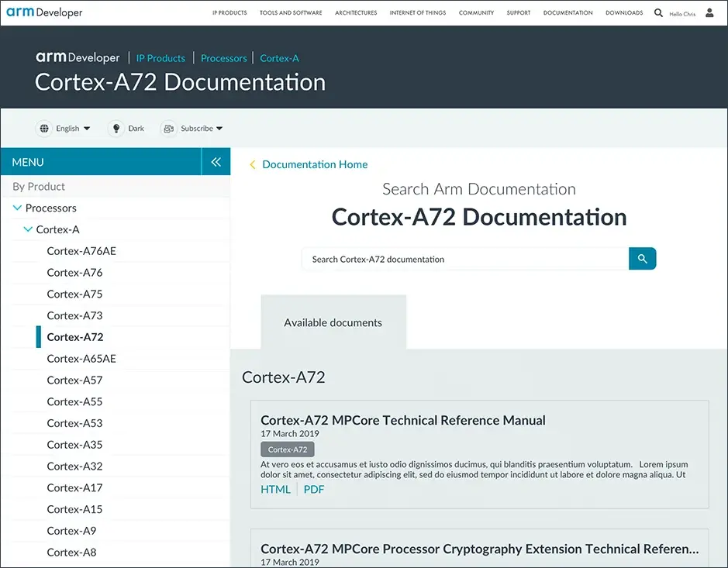Screen dimensions: 728x568
Task: Select Cortex-A72 in sidebar
Action: (75, 337)
